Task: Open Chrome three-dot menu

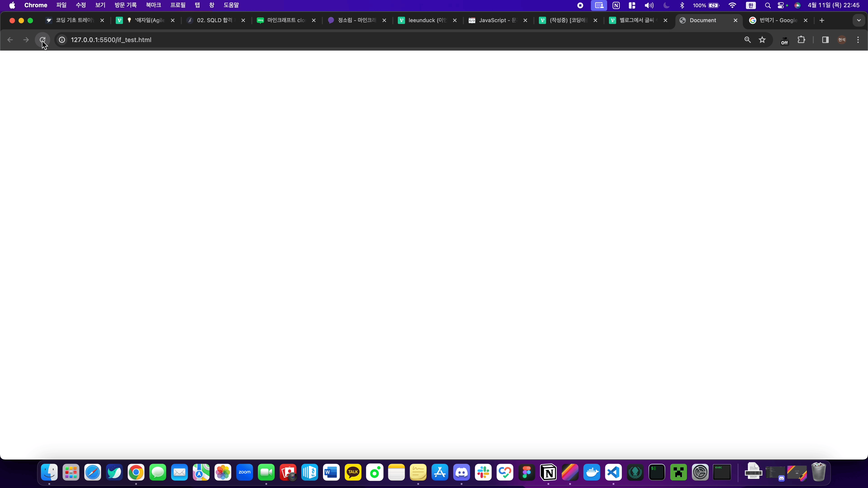Action: click(x=858, y=40)
